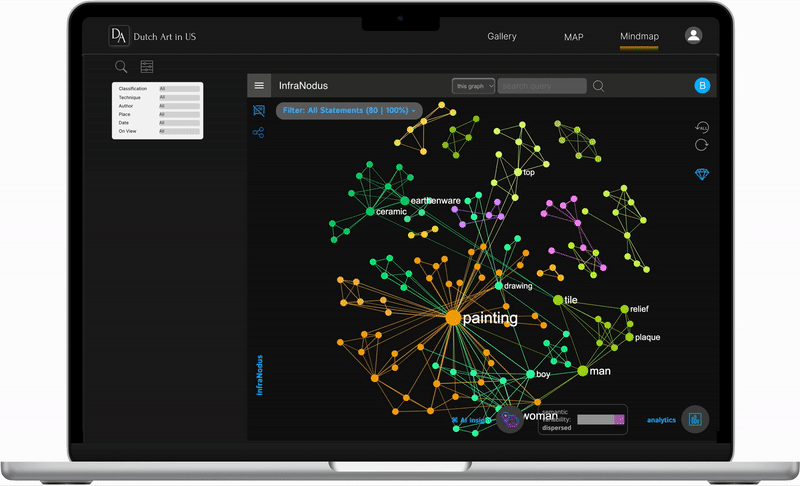Image resolution: width=800 pixels, height=486 pixels.
Task: Toggle the filter sliders panel icon
Action: (147, 66)
